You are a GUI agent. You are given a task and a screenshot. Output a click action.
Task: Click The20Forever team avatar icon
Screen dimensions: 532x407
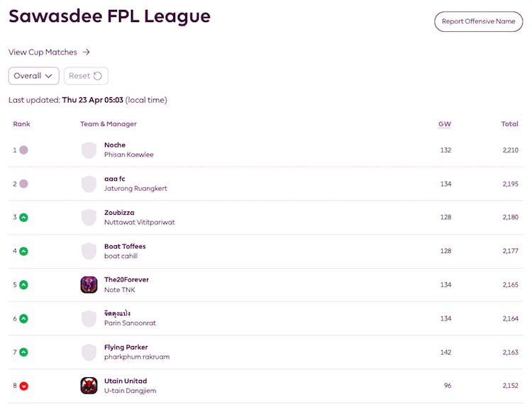click(x=89, y=284)
